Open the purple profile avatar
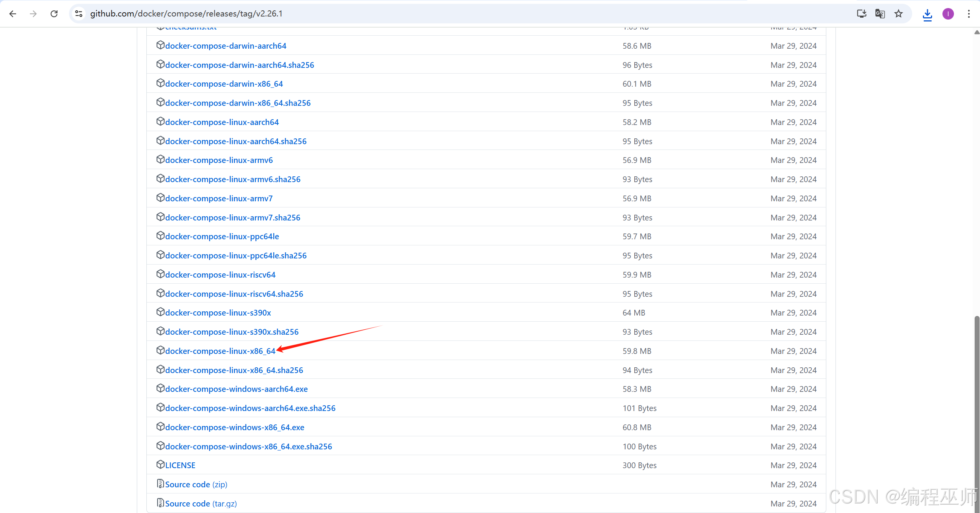 point(948,14)
